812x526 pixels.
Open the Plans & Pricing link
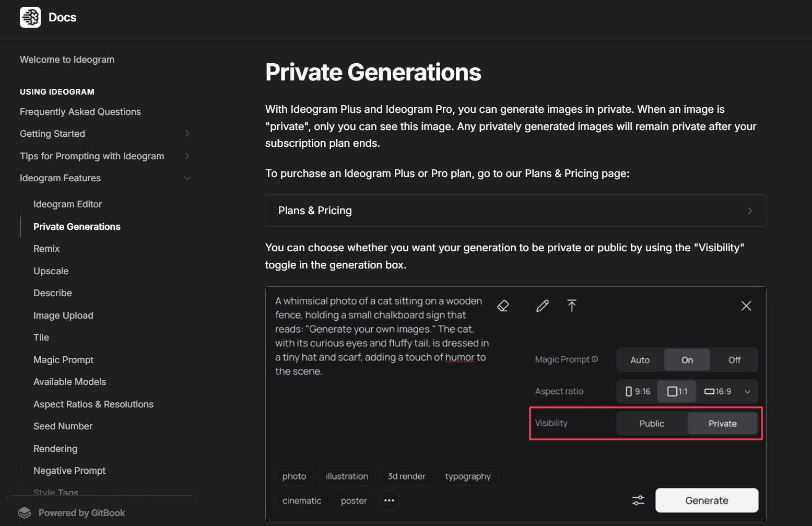coord(515,210)
